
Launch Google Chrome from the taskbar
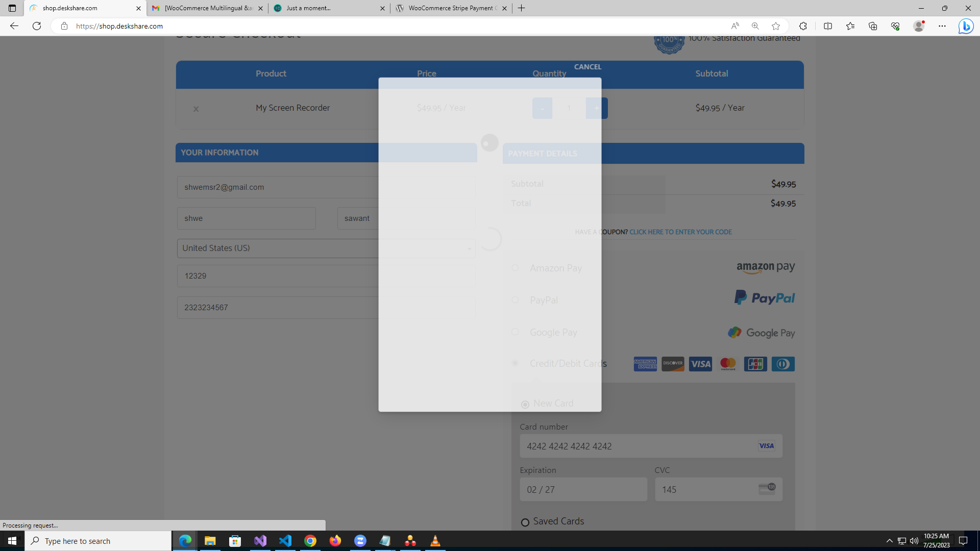[310, 541]
